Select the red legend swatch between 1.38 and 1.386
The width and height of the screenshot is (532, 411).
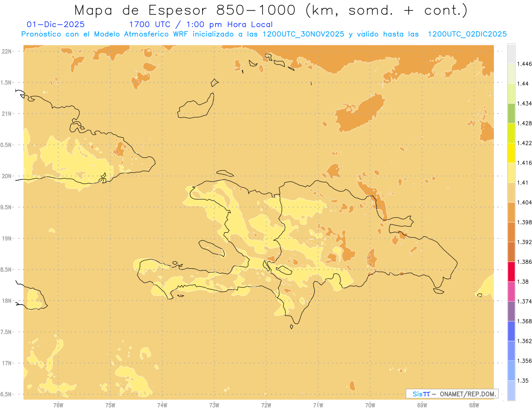point(511,271)
